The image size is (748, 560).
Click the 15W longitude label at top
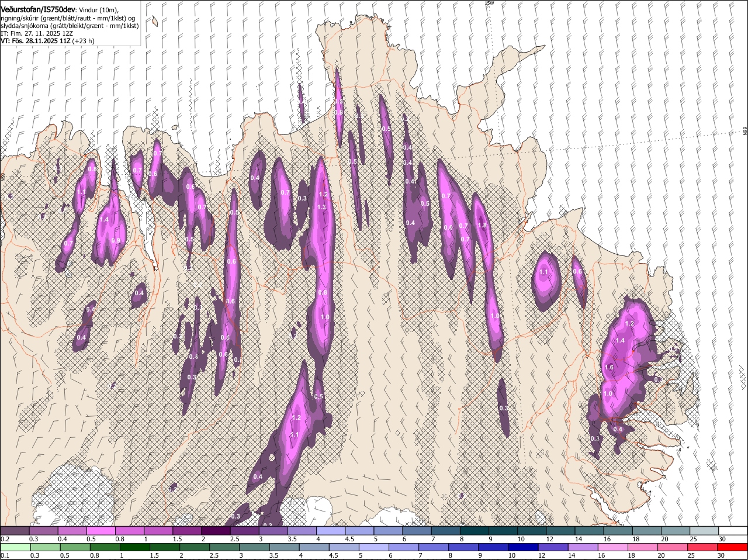pyautogui.click(x=490, y=3)
